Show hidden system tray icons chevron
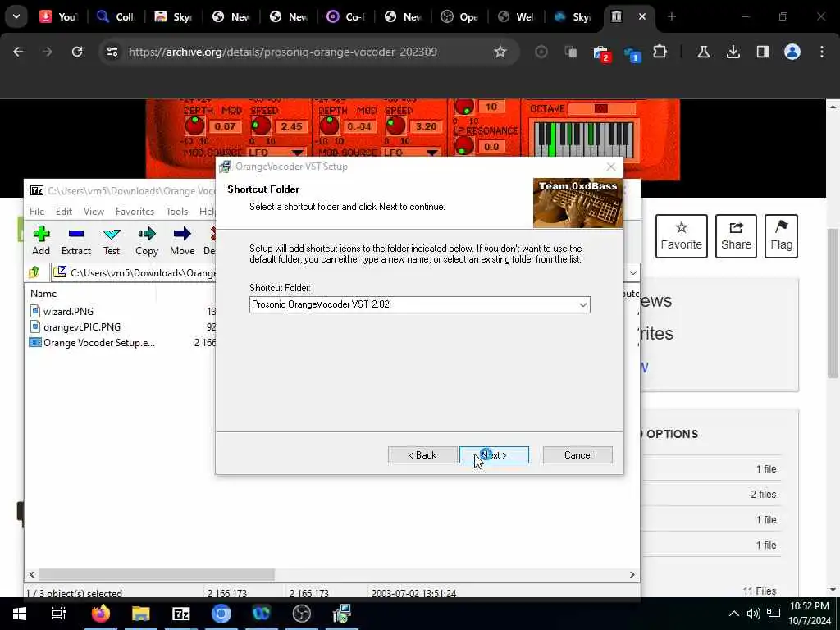The image size is (840, 630). [734, 614]
